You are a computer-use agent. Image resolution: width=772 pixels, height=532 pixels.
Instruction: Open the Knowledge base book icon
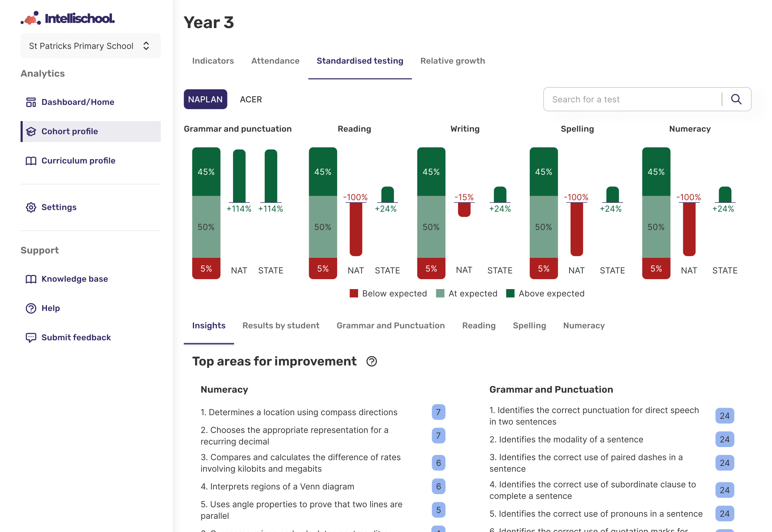click(31, 279)
